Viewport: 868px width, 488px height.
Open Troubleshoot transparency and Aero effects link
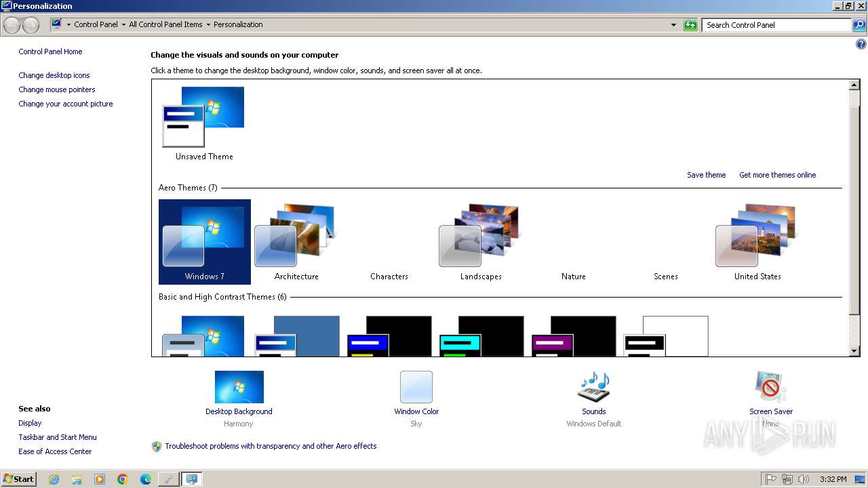click(x=271, y=446)
